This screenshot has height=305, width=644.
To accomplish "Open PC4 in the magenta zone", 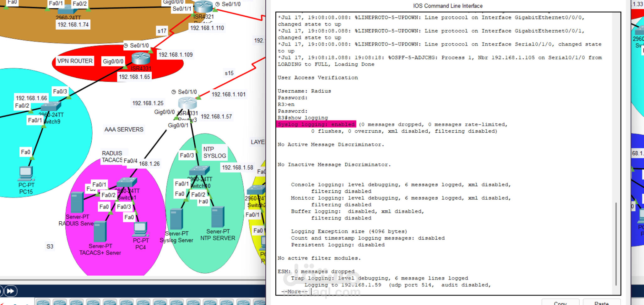I will pos(140,230).
